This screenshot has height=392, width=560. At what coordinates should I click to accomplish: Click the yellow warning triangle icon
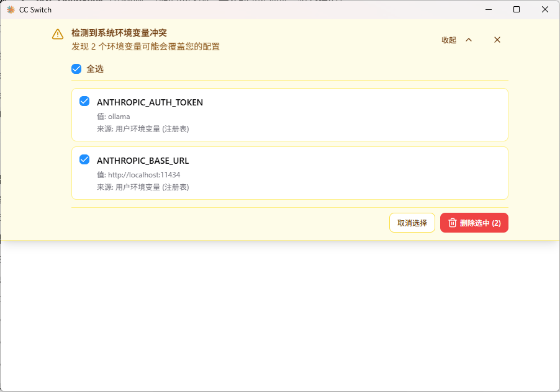[58, 34]
